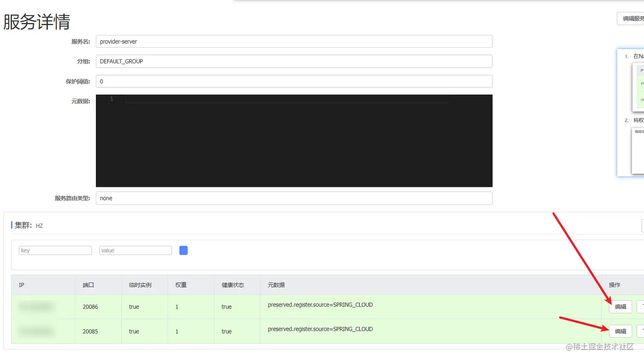Image resolution: width=644 pixels, height=361 pixels.
Task: Click the cluster label 'HZ'
Action: click(39, 226)
